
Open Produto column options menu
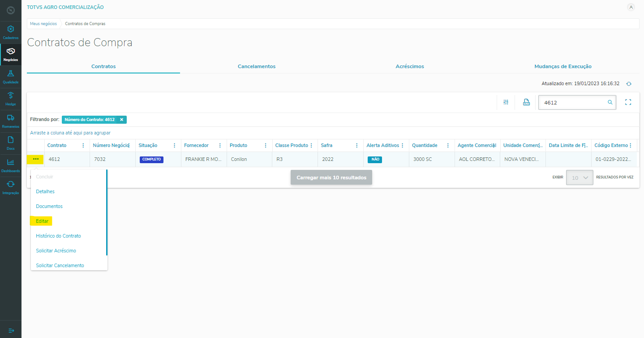(x=266, y=145)
